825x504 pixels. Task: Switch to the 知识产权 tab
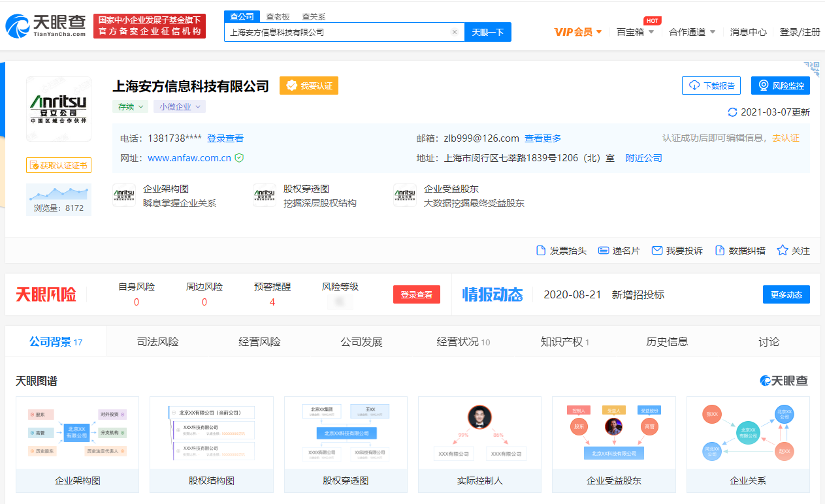point(565,341)
